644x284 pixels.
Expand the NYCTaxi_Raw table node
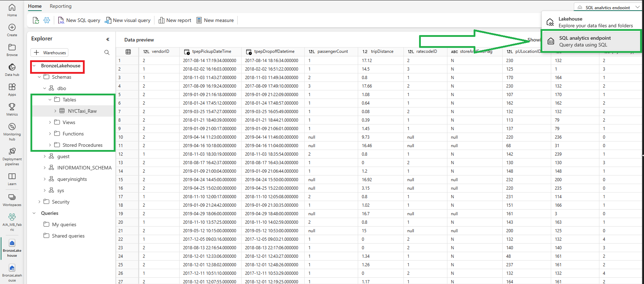(x=55, y=111)
